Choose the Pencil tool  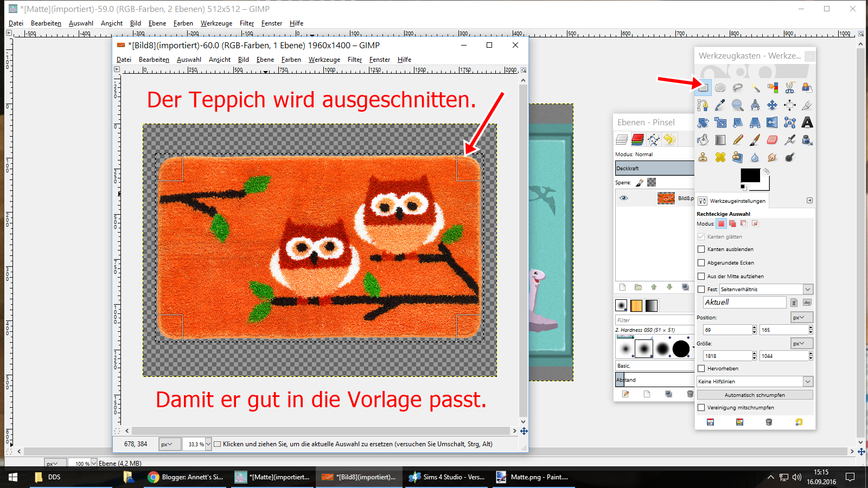(738, 140)
